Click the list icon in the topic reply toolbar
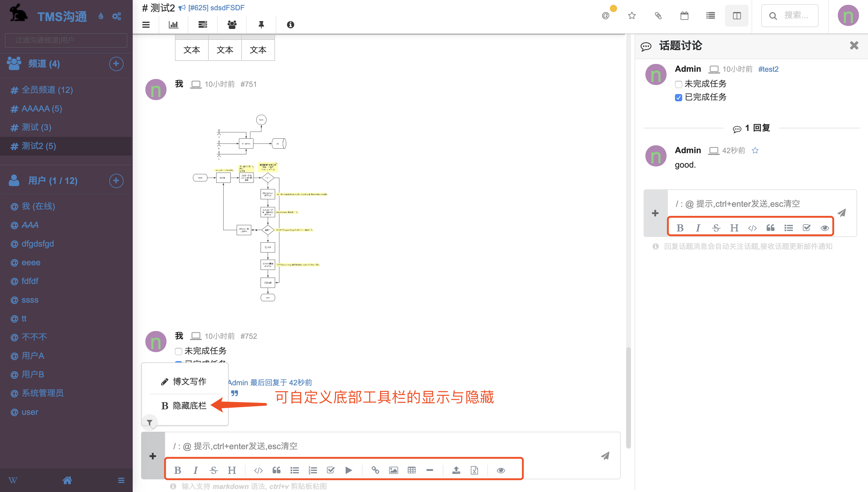Image resolution: width=868 pixels, height=492 pixels. (x=789, y=228)
